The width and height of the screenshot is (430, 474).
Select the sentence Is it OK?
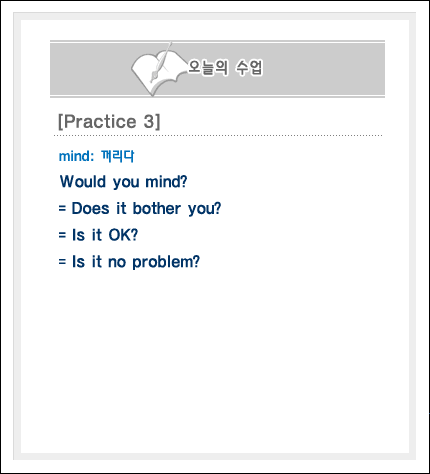[x=105, y=235]
